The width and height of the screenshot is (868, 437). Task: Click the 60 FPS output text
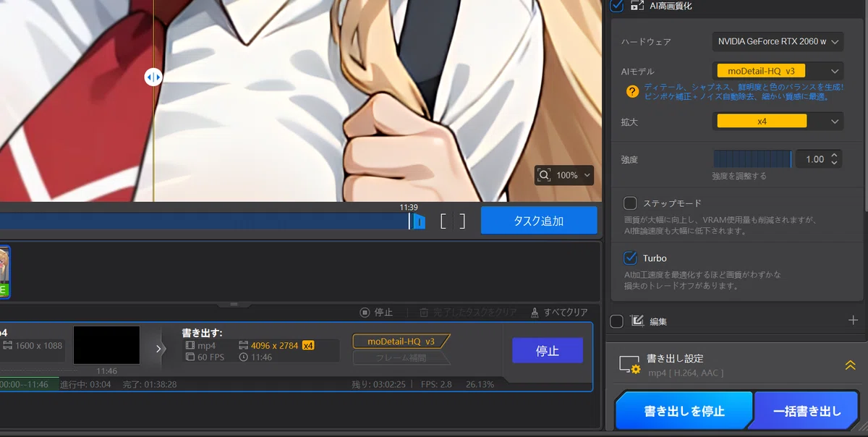coord(210,357)
